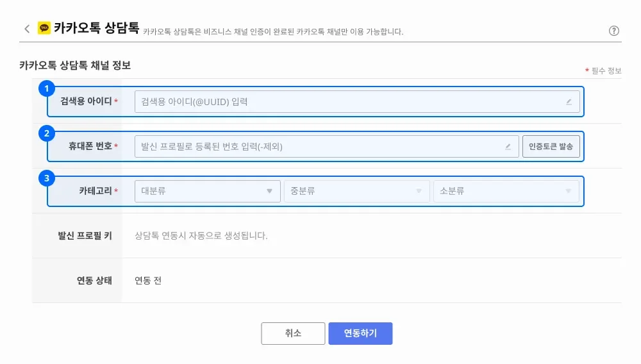Viewport: 641px width, 364px height.
Task: Select the 카카오톡 상담톡 page title
Action: (x=97, y=28)
